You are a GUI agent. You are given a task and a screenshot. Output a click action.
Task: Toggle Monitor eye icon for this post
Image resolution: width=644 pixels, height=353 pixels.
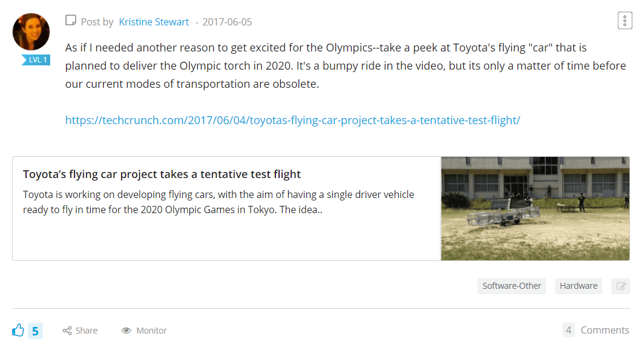click(x=126, y=331)
